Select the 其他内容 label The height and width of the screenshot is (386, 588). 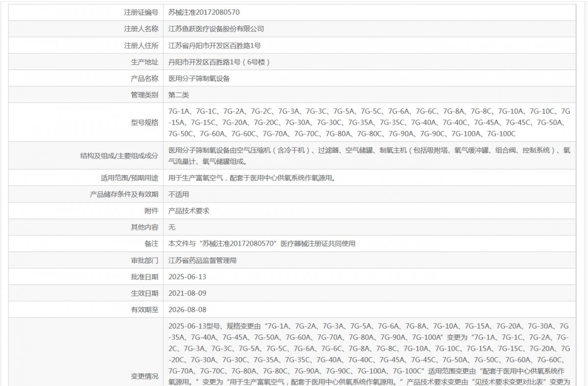coord(145,227)
